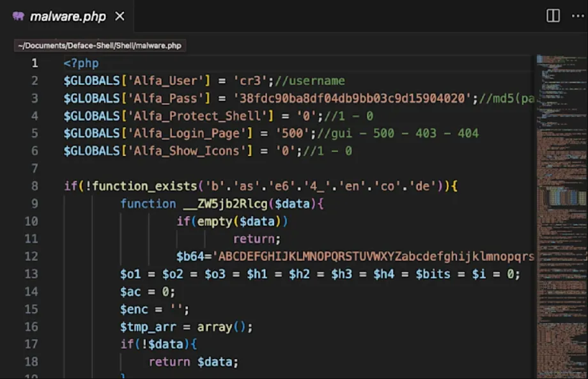The width and height of the screenshot is (588, 379).
Task: Click the return; statement on line 11
Action: pyautogui.click(x=257, y=239)
